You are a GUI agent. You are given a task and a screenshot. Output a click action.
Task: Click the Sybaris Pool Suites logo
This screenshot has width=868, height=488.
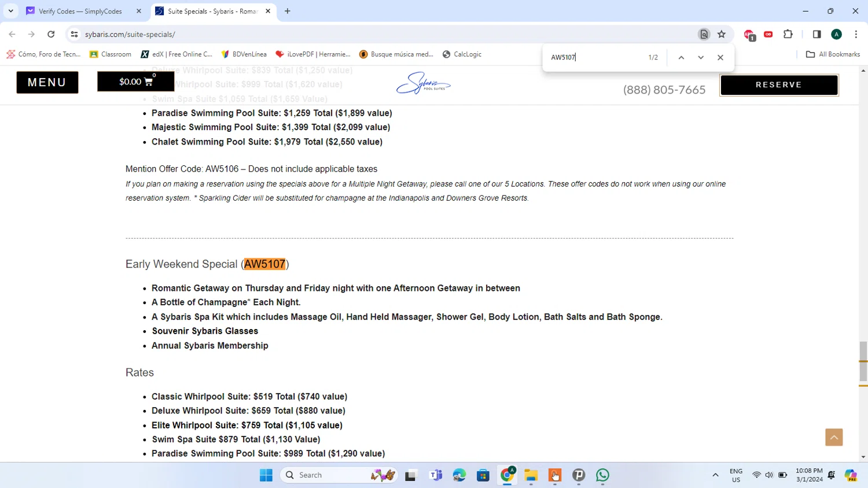[x=424, y=83]
